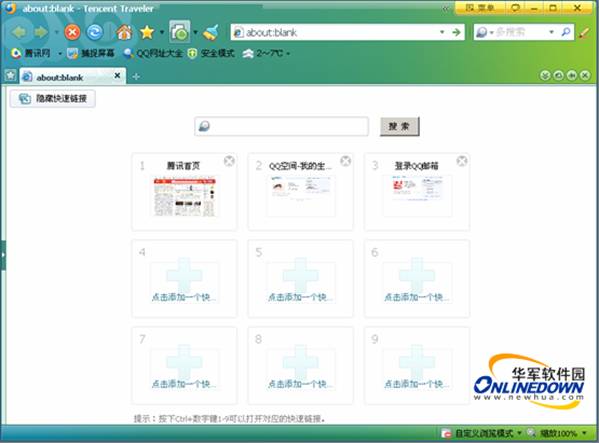Open QQ网址大全 bookmark
The height and width of the screenshot is (443, 599).
coord(153,53)
